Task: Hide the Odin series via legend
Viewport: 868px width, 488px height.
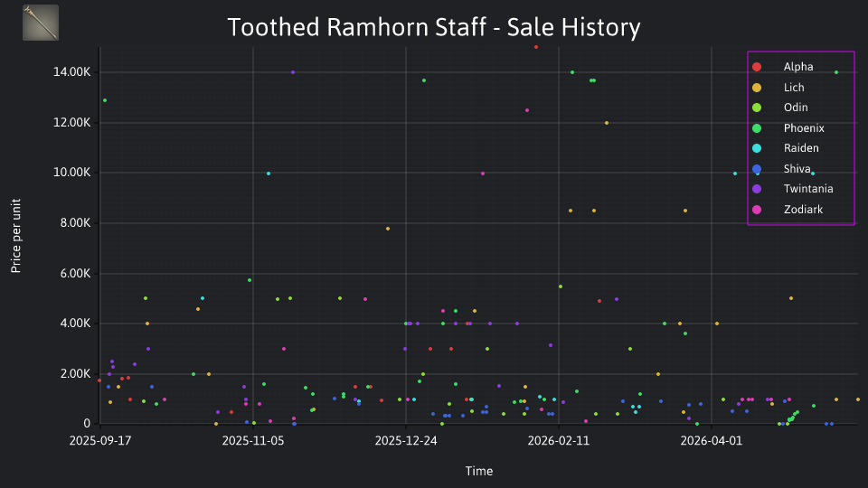Action: coord(780,108)
